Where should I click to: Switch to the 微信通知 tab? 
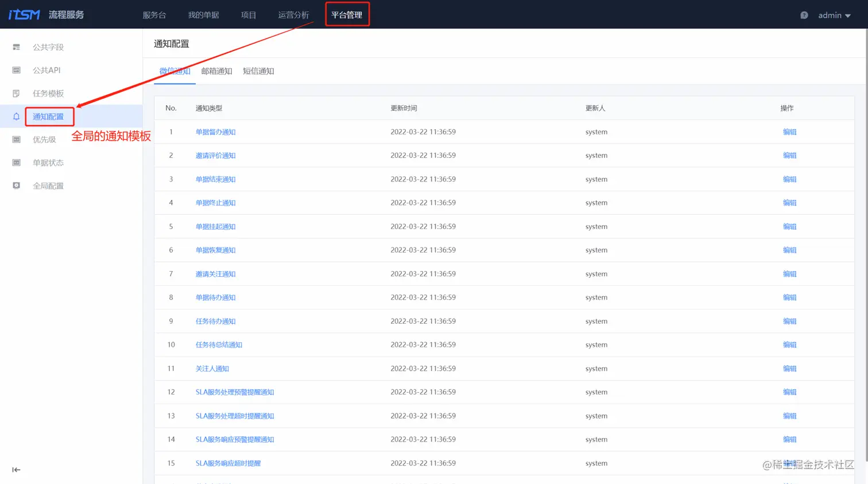(x=175, y=71)
